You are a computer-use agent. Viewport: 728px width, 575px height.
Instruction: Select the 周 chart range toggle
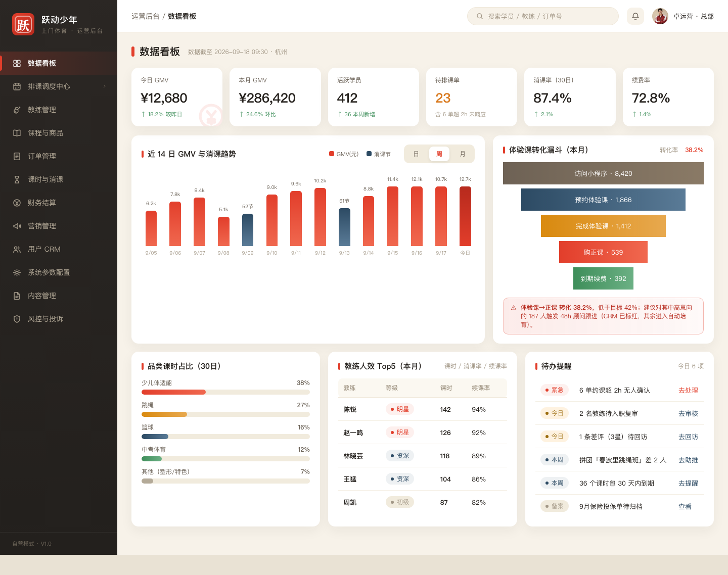pos(439,154)
